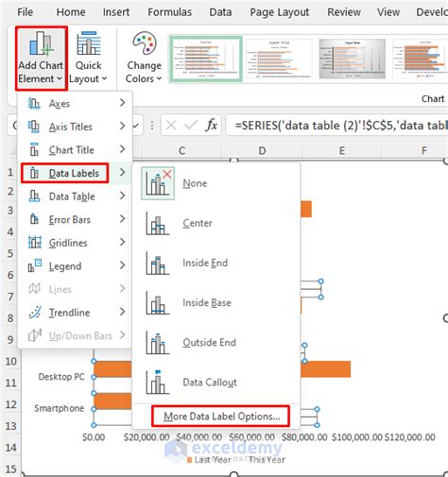448x477 pixels.
Task: Click the Last Year legend entry
Action: [210, 460]
